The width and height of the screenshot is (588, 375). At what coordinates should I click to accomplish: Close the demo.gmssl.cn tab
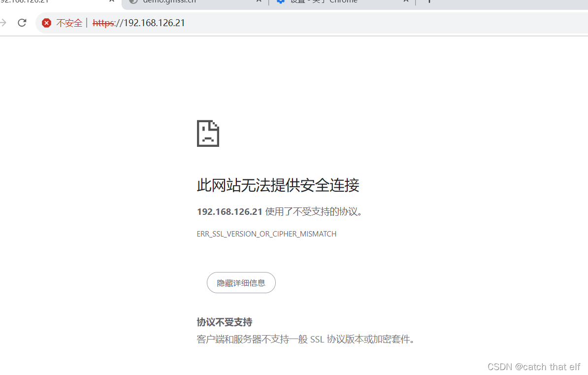click(x=259, y=2)
